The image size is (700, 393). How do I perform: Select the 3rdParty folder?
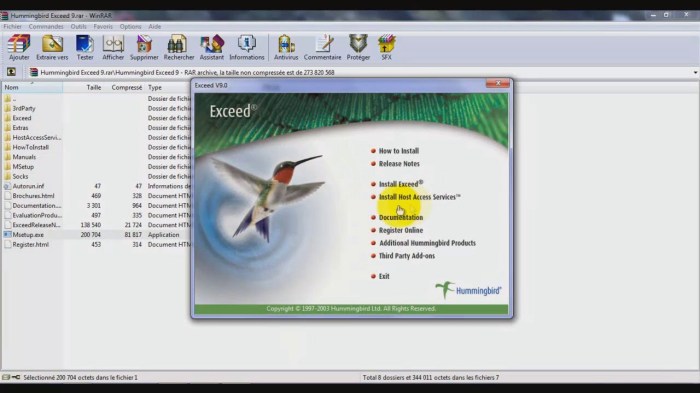tap(24, 109)
